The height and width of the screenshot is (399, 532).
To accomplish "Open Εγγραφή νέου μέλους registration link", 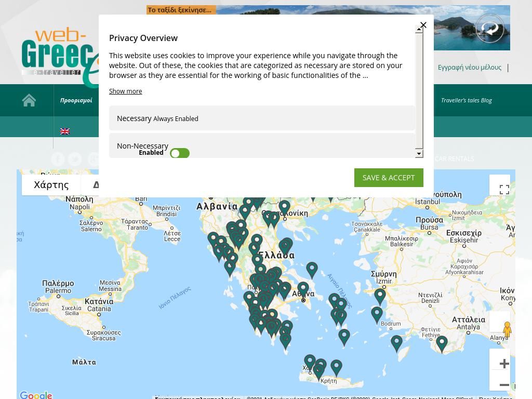I will (470, 67).
